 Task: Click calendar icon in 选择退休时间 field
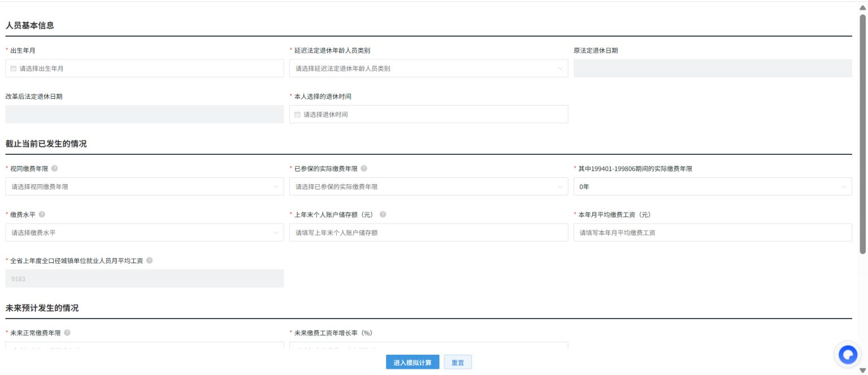pyautogui.click(x=298, y=114)
